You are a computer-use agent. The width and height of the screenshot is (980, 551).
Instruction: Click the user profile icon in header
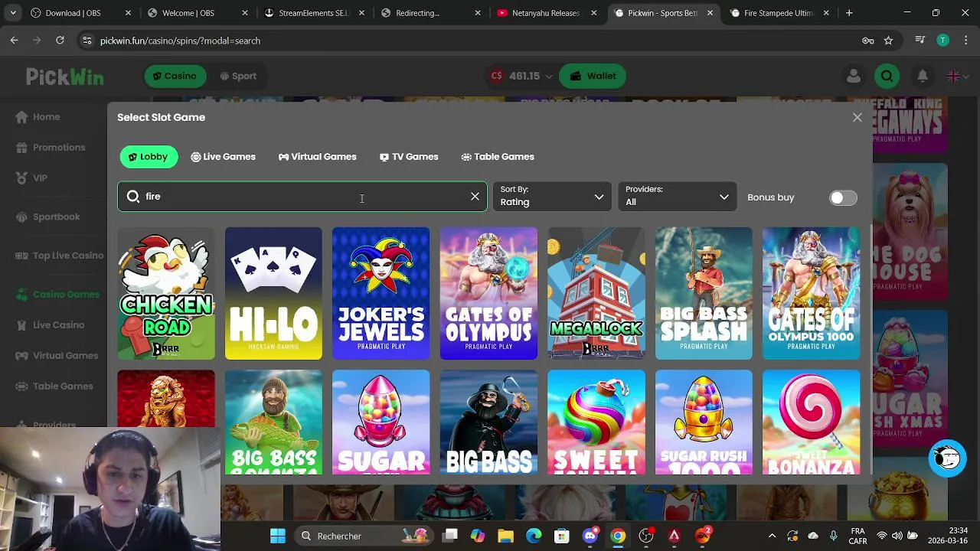tap(853, 76)
